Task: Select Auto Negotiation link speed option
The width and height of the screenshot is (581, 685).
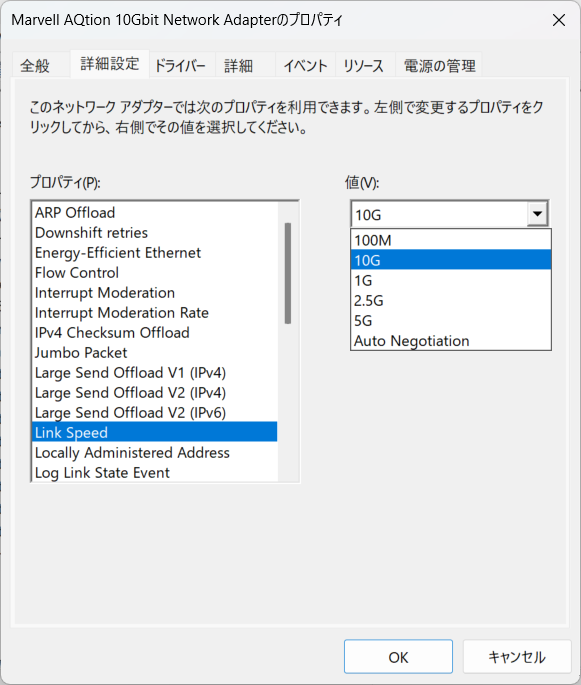Action: tap(451, 341)
